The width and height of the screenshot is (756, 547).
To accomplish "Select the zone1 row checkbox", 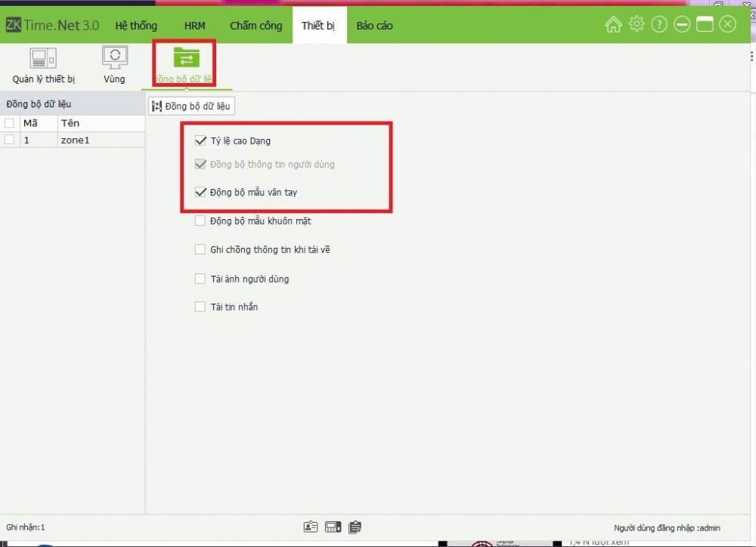I will (9, 140).
